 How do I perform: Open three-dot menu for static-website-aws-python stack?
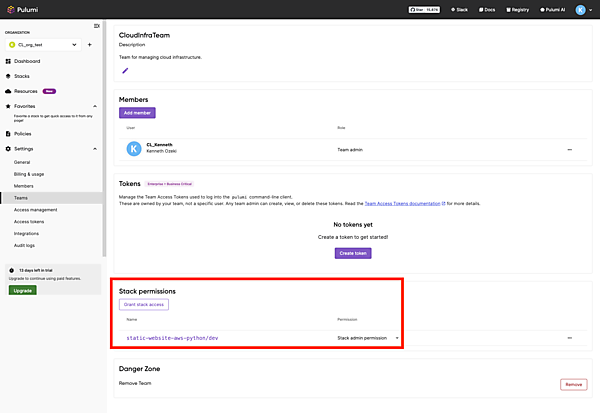point(569,338)
